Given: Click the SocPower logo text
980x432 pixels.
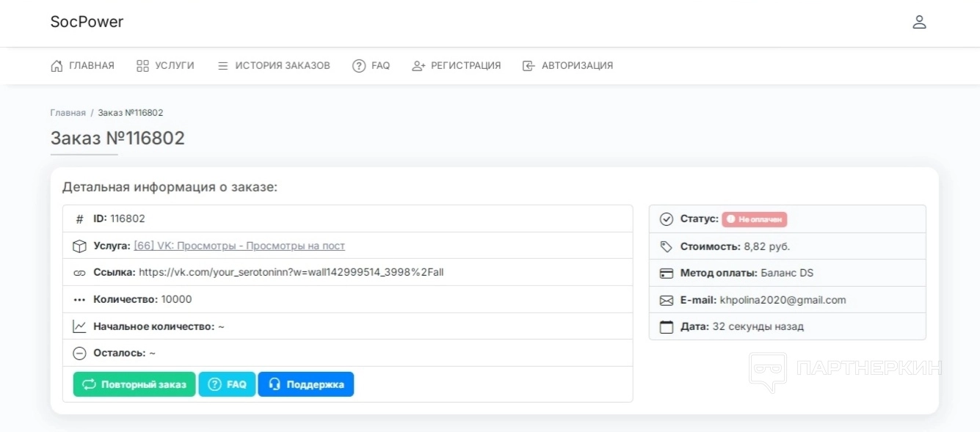Looking at the screenshot, I should (87, 22).
